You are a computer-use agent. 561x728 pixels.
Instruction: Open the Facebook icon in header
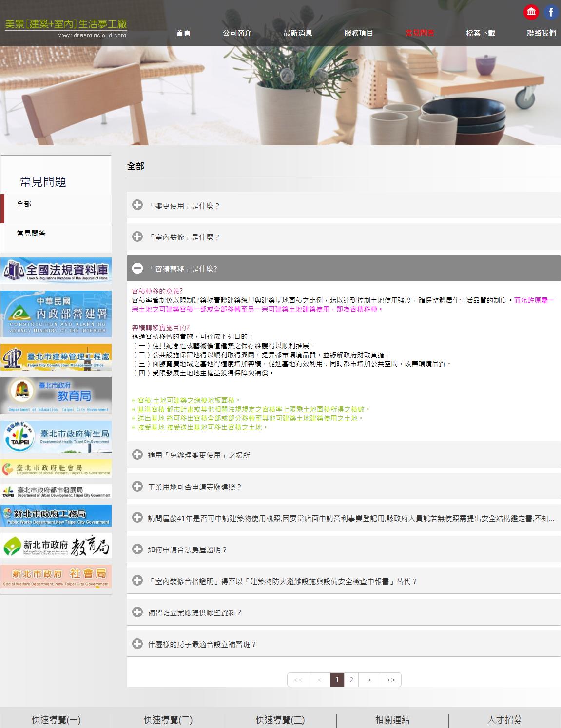[x=551, y=12]
